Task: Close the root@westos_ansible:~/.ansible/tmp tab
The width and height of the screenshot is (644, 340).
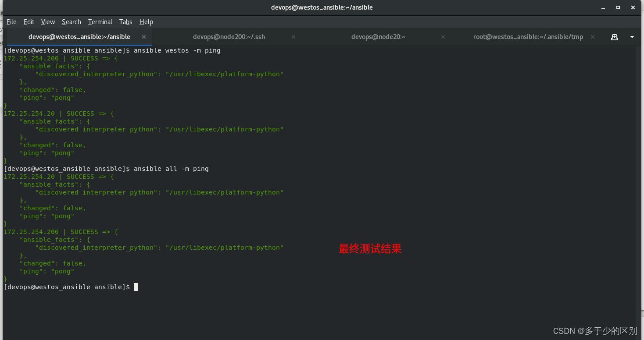Action: pos(593,37)
